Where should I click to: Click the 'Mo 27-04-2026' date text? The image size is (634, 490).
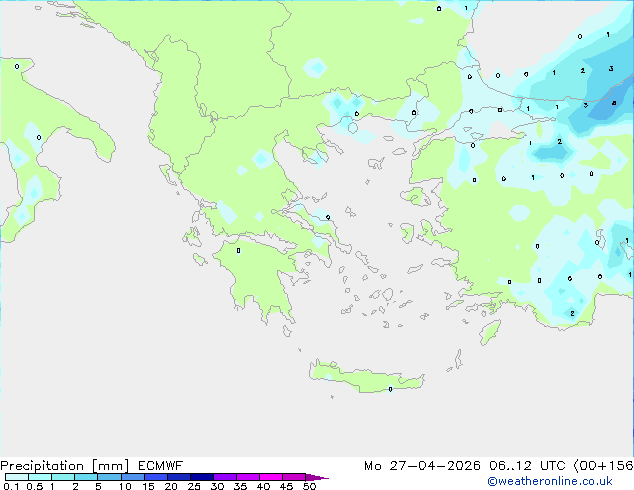coord(422,466)
